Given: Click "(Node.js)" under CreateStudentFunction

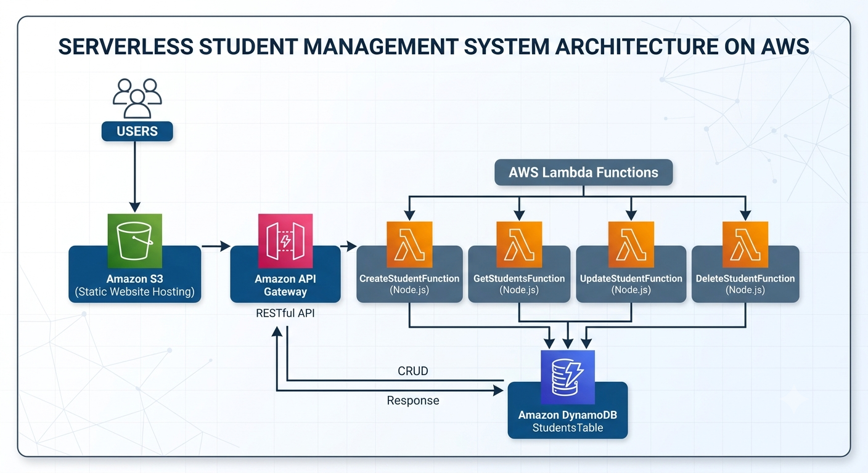Looking at the screenshot, I should (409, 290).
